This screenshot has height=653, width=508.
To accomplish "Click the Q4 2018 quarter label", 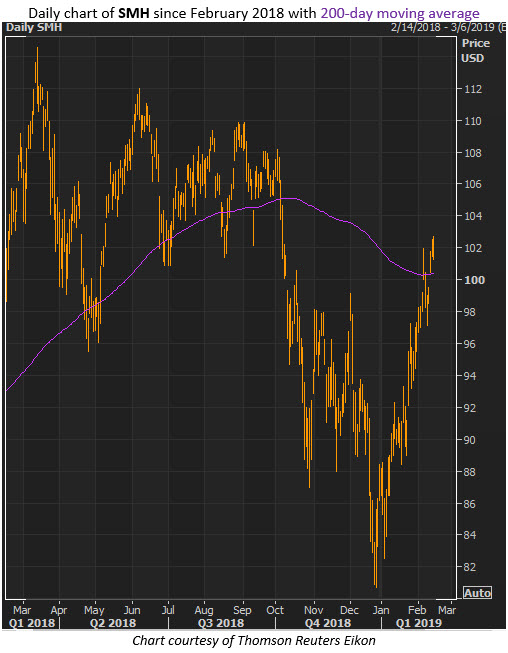I will click(x=328, y=623).
